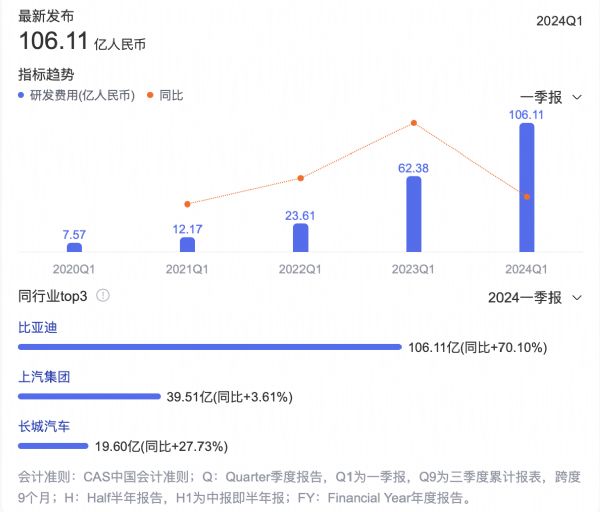Viewport: 600px width, 512px height.
Task: Click the 同行业top3 section heading
Action: pos(53,296)
